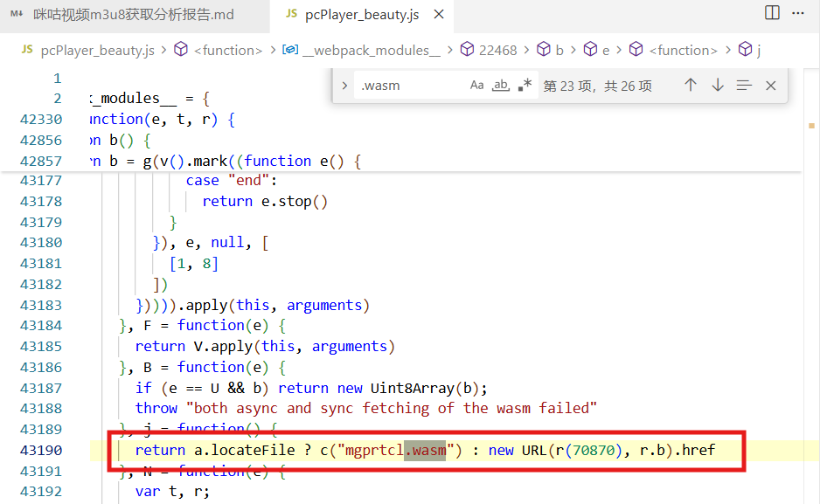Toggle Match Whole Word in find widget
Viewport: 820px width, 504px height.
click(x=500, y=85)
